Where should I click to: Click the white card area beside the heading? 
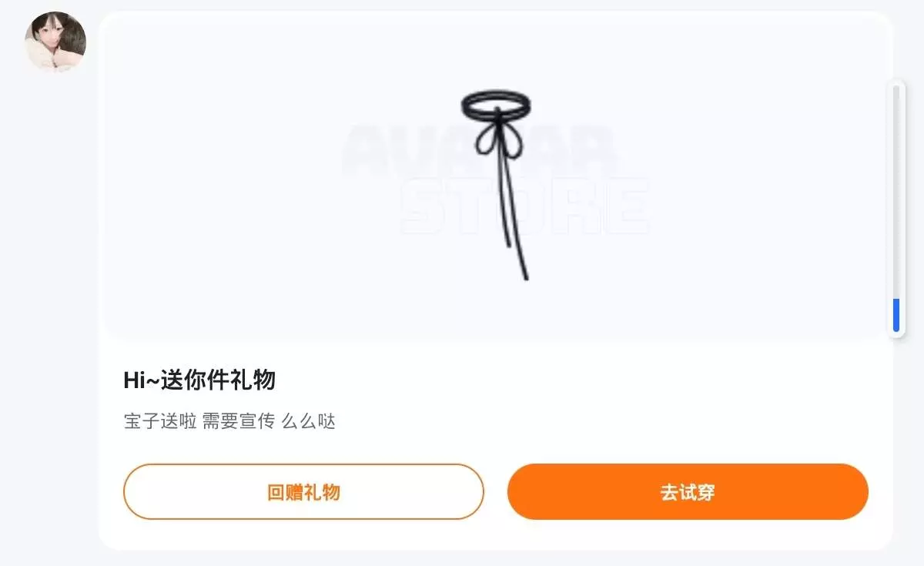577,380
